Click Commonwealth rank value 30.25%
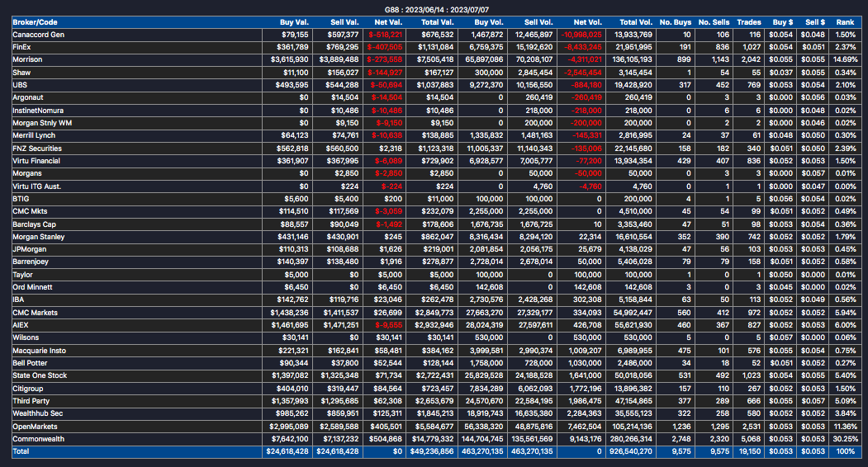This screenshot has width=868, height=467. coord(845,439)
